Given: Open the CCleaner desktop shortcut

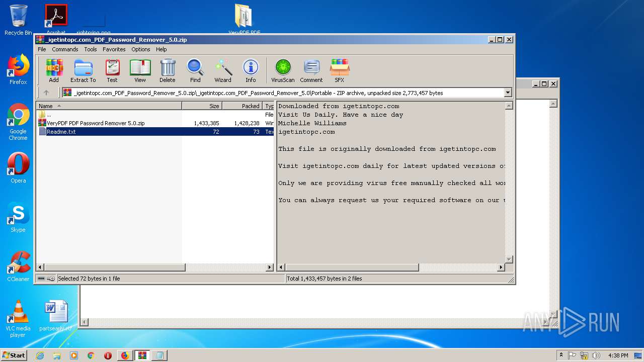Looking at the screenshot, I should pyautogui.click(x=18, y=266).
